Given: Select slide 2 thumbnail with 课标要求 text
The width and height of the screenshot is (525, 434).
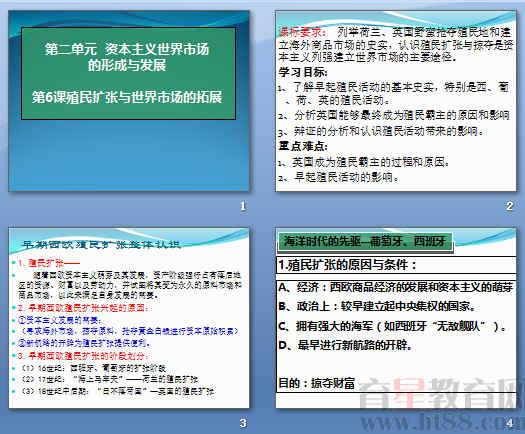Looking at the screenshot, I should pyautogui.click(x=396, y=101).
